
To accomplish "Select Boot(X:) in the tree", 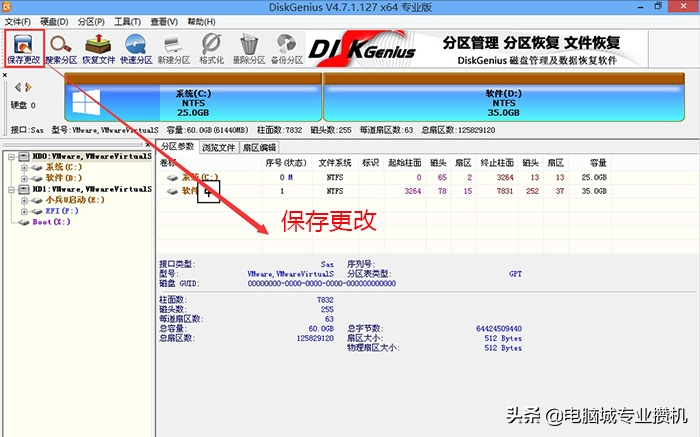I will (51, 222).
